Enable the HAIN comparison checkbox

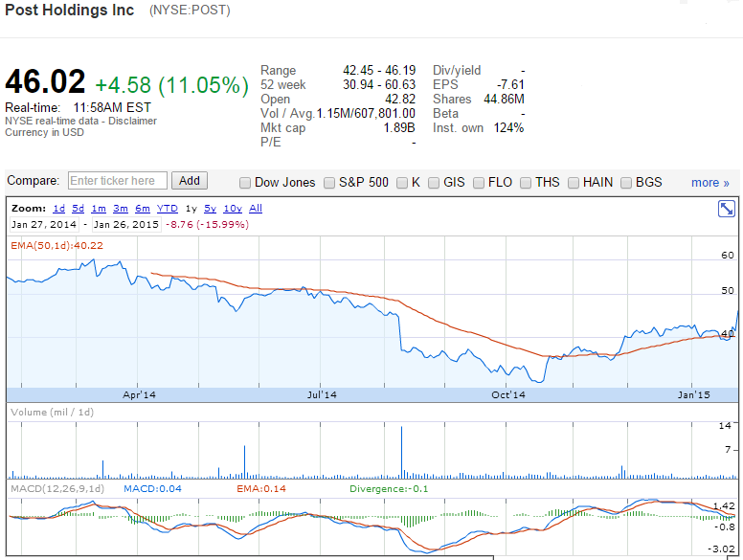coord(574,183)
